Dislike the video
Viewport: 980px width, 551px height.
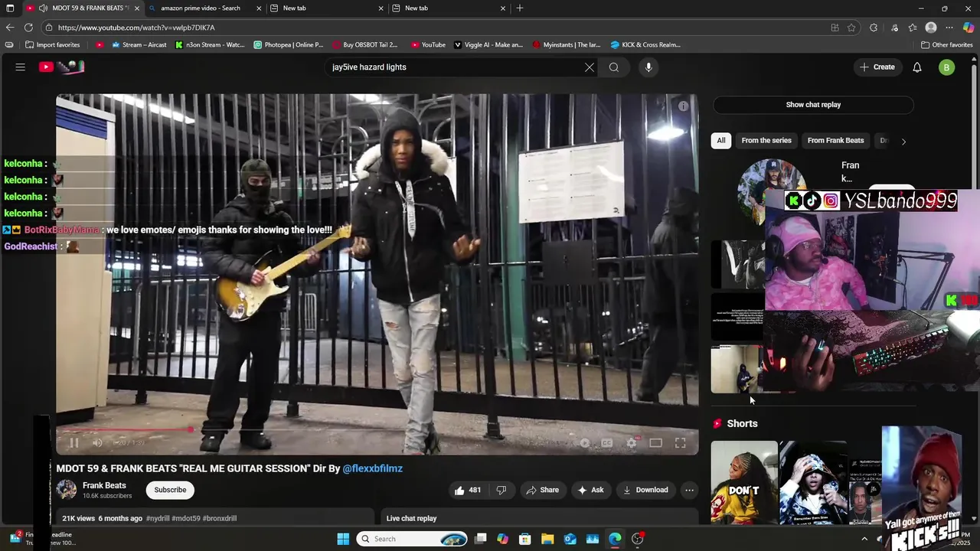pos(501,490)
